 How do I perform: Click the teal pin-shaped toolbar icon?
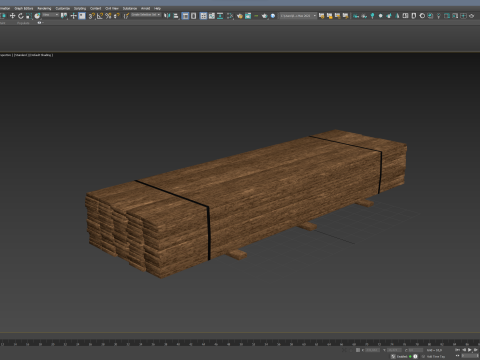click(372, 16)
